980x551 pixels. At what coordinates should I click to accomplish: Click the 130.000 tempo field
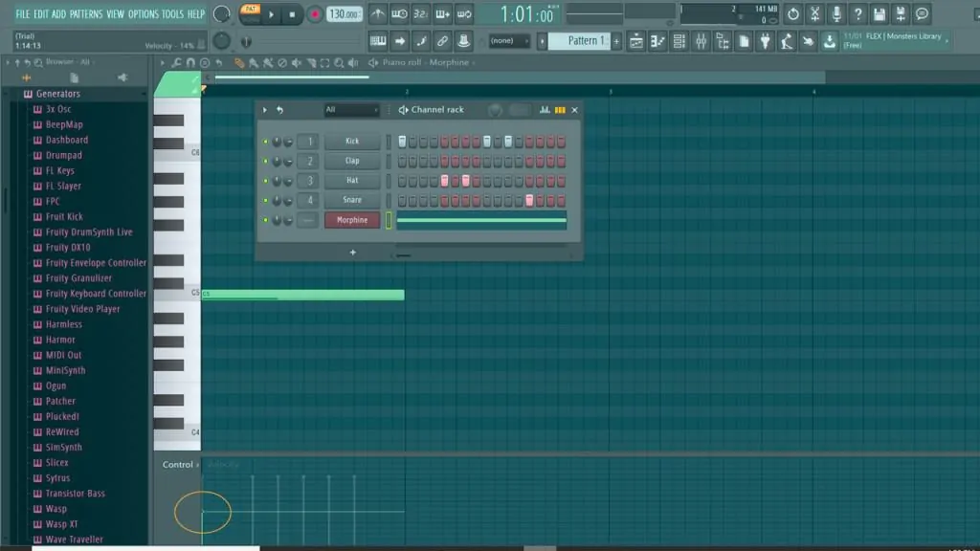coord(344,14)
